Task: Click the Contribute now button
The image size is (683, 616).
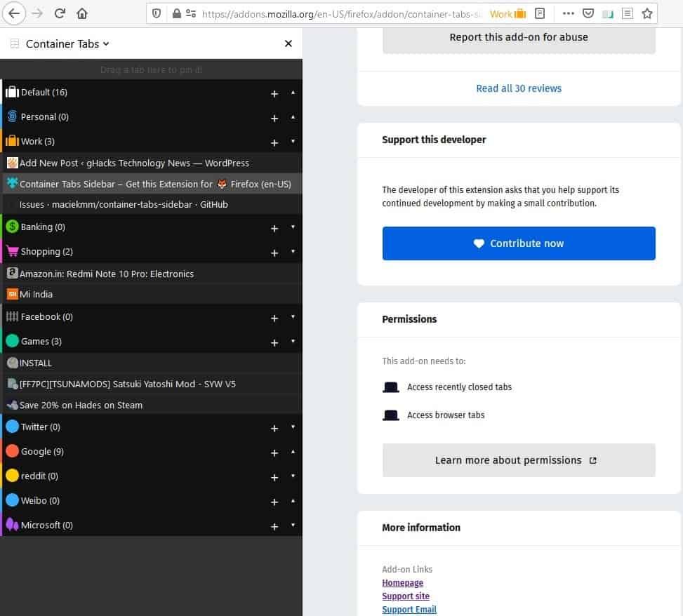Action: (x=519, y=243)
